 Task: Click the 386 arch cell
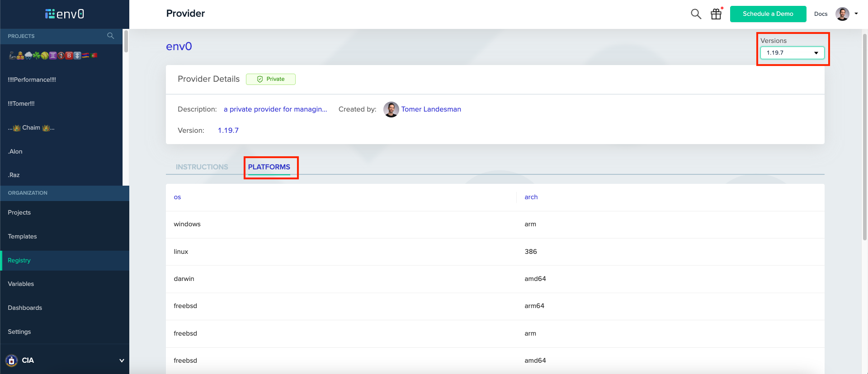pos(531,252)
